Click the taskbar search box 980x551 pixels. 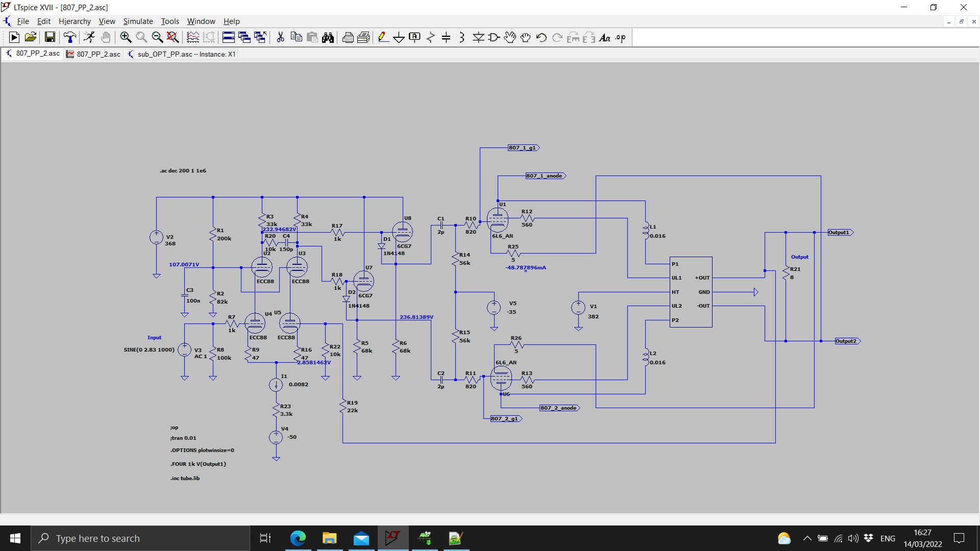(x=140, y=538)
